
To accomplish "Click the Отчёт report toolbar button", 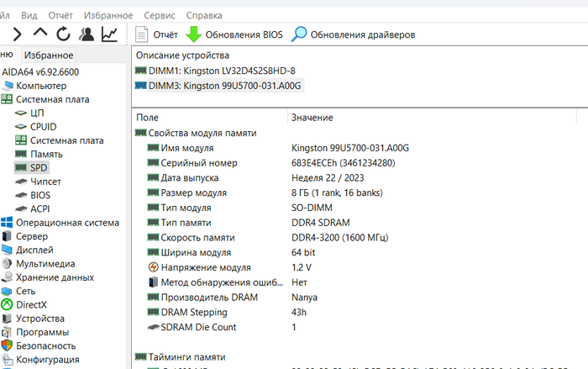I will pyautogui.click(x=156, y=34).
